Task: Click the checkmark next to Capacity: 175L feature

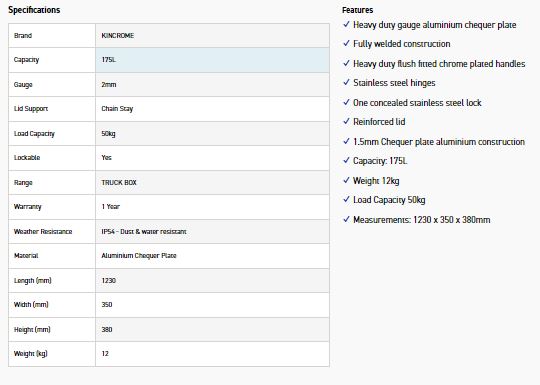Action: tap(346, 160)
